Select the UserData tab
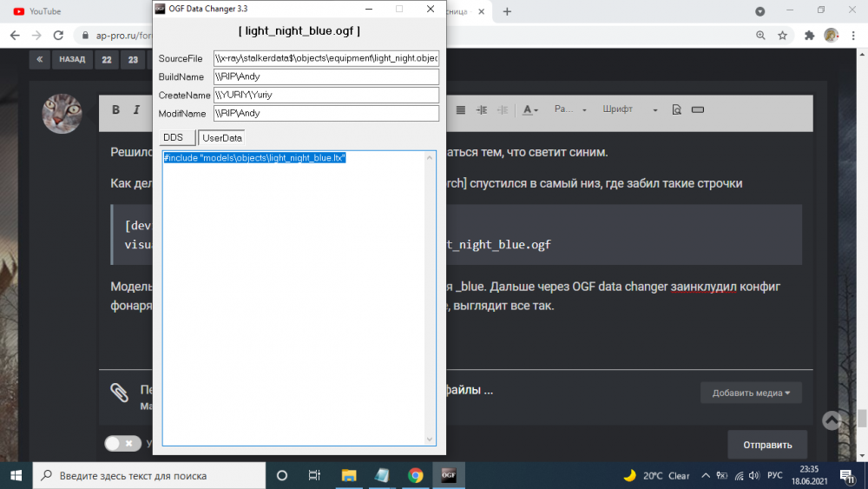The image size is (868, 489). click(x=222, y=138)
